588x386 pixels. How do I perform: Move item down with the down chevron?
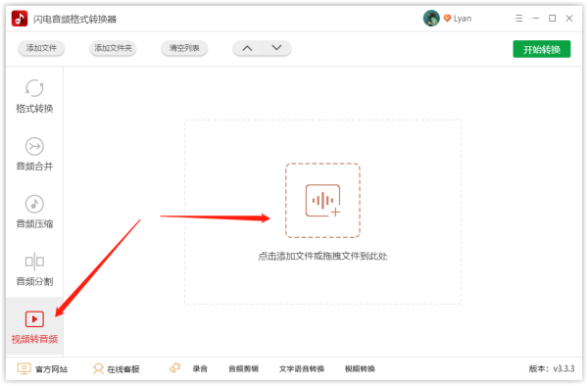(276, 48)
